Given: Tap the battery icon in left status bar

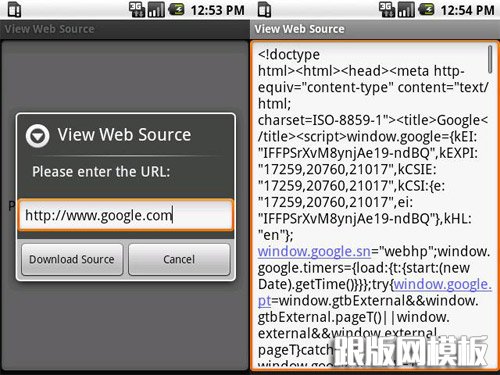Looking at the screenshot, I should [177, 9].
